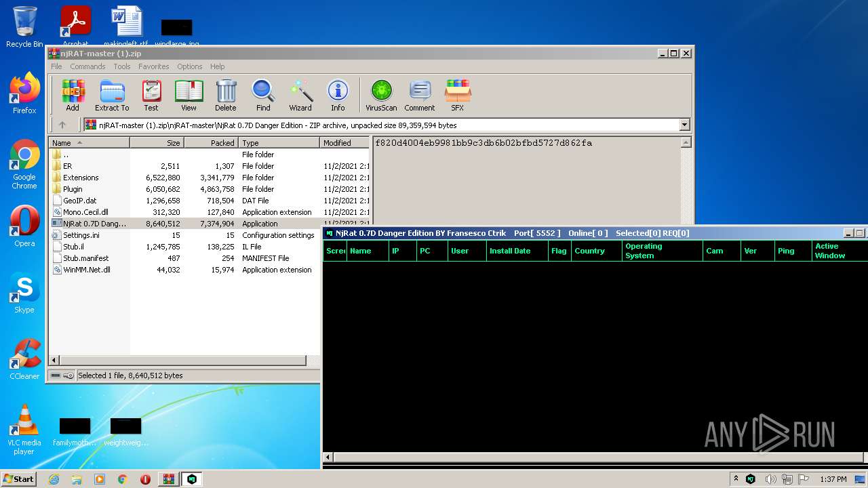Sort file list by Modified column

(345, 143)
